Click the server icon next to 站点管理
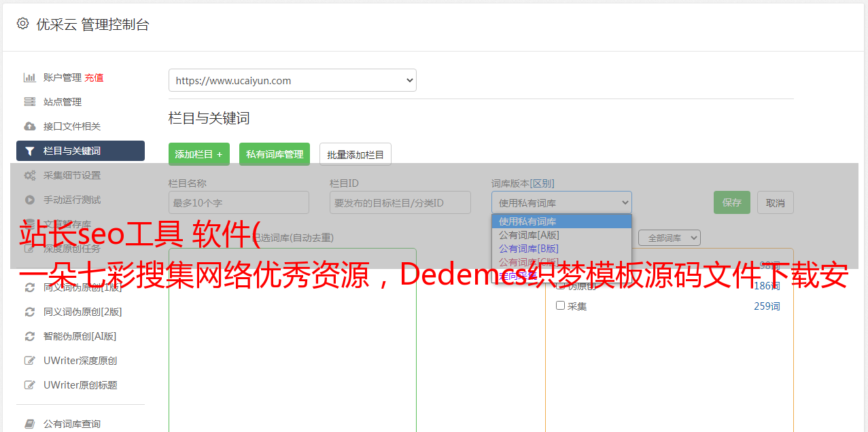The height and width of the screenshot is (432, 868). point(30,102)
